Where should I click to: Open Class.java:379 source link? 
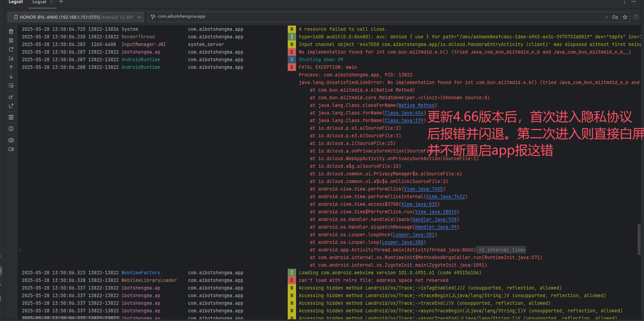pyautogui.click(x=404, y=120)
